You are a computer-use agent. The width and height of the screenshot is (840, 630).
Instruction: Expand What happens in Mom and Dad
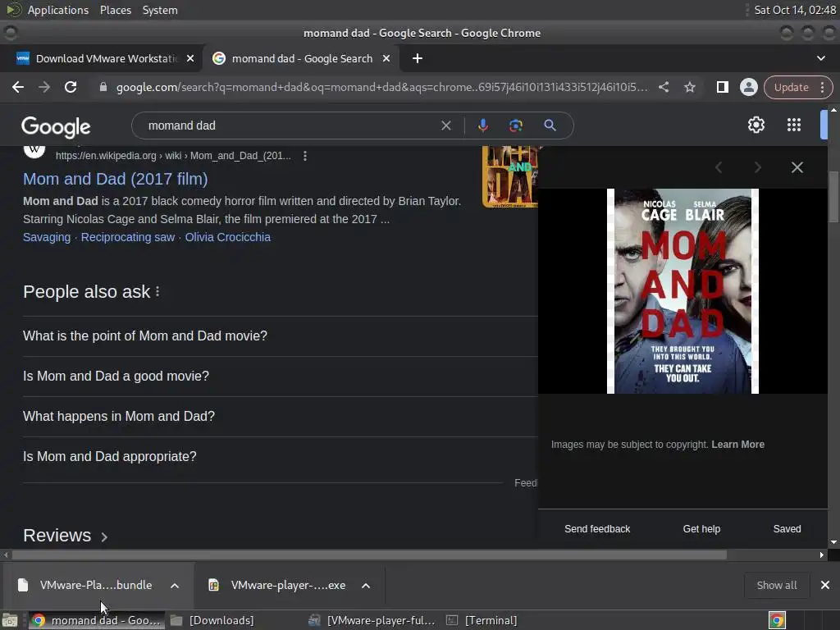281,416
